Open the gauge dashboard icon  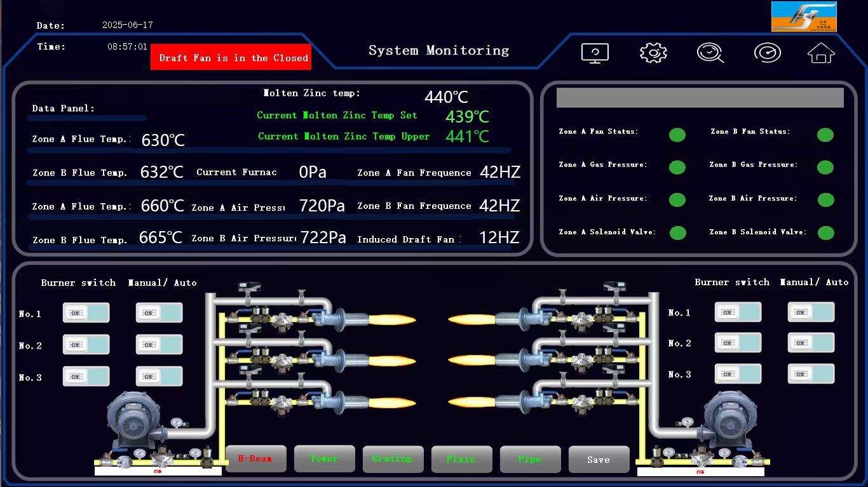click(x=767, y=53)
